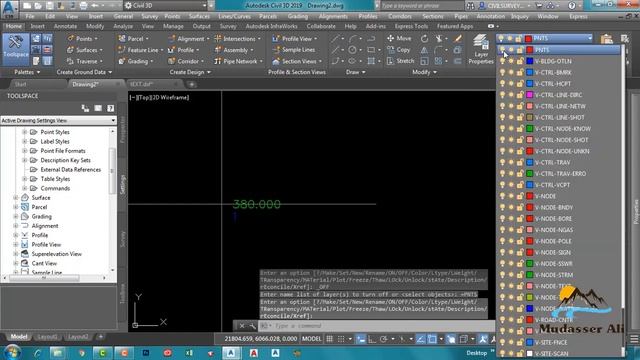Click the Section Views tool icon
This screenshot has width=640, height=360.
(x=276, y=61)
